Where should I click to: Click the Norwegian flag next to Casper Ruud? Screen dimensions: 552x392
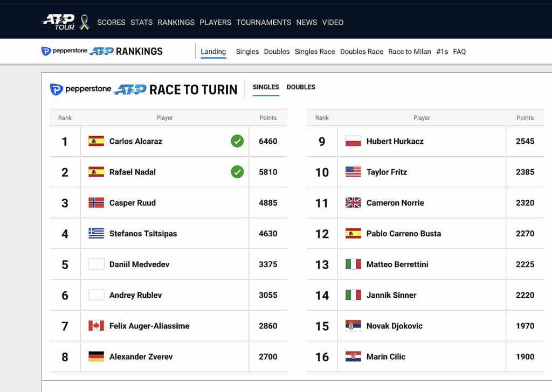[x=96, y=203]
